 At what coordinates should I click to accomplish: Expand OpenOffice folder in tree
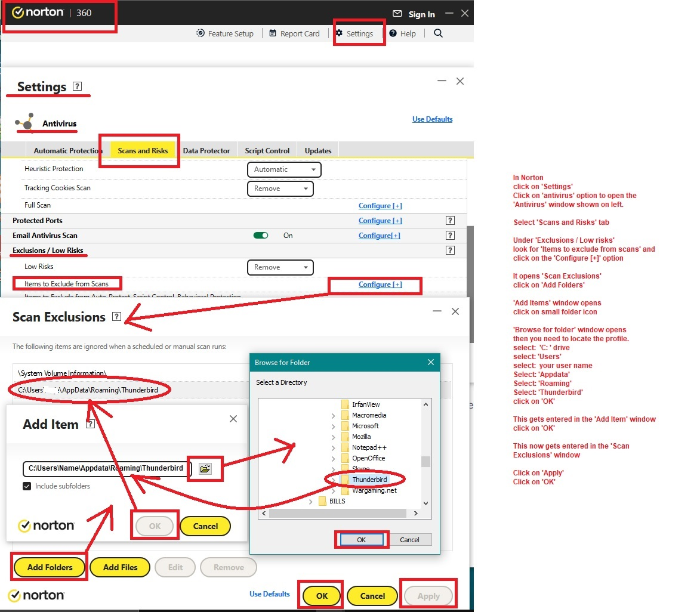(x=333, y=459)
